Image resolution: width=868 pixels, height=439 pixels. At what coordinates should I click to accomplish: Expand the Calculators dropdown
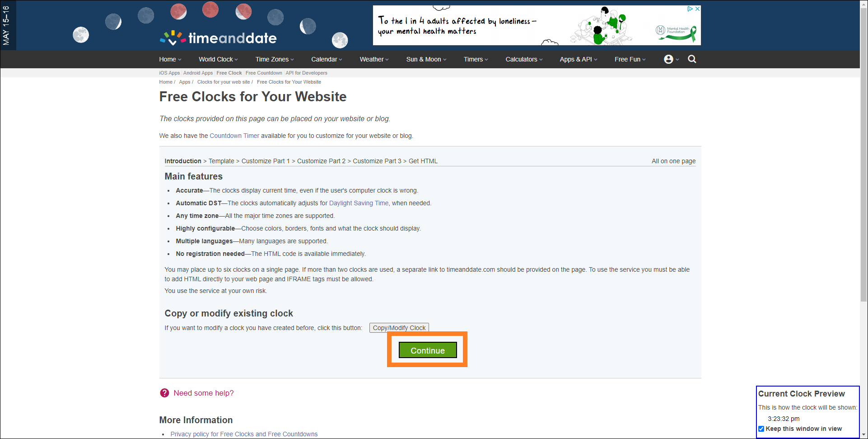(523, 59)
